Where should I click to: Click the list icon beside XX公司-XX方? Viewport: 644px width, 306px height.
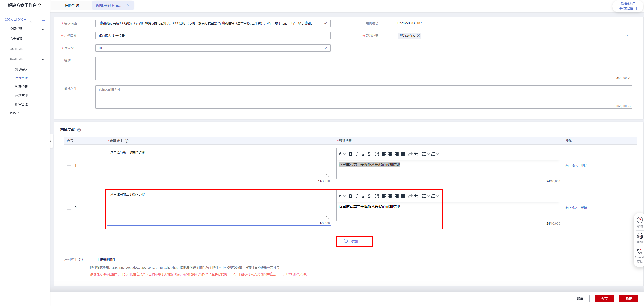43,19
